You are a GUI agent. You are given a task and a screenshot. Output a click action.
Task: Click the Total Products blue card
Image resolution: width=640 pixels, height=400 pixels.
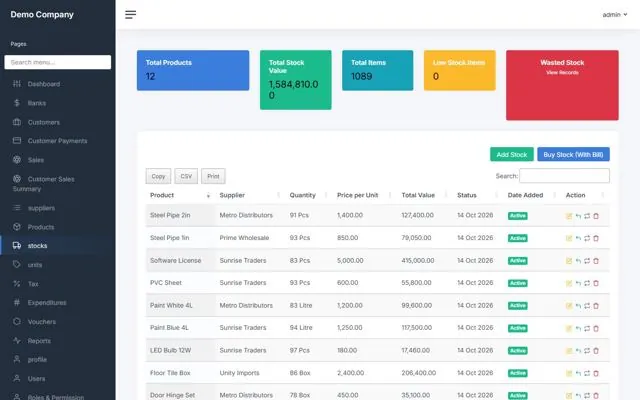(193, 70)
